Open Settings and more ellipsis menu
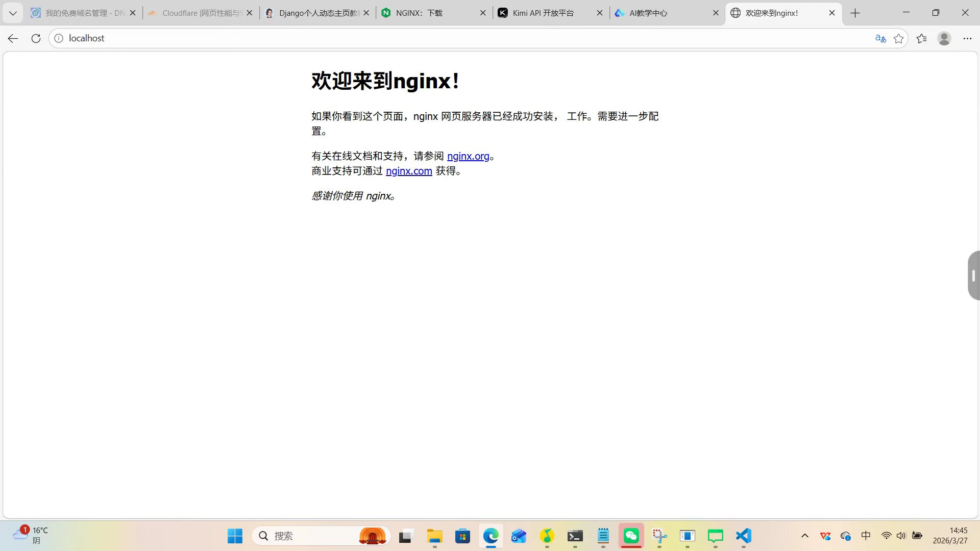This screenshot has width=980, height=551. click(967, 38)
